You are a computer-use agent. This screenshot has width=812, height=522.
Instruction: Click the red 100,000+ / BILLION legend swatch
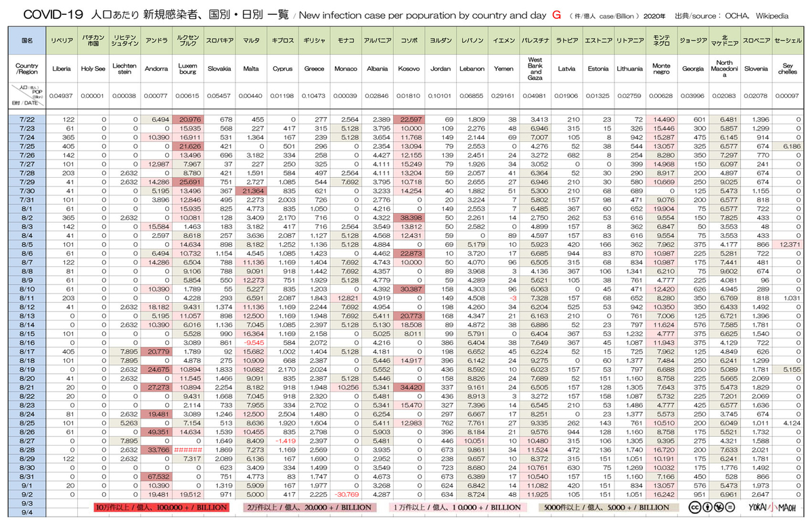pos(163,507)
